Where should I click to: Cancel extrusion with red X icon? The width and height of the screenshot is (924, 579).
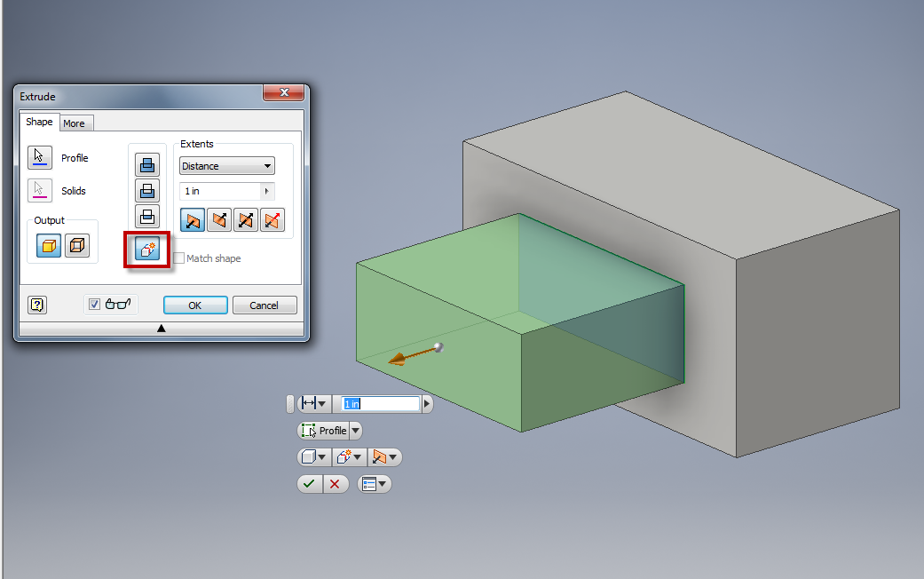pos(335,484)
